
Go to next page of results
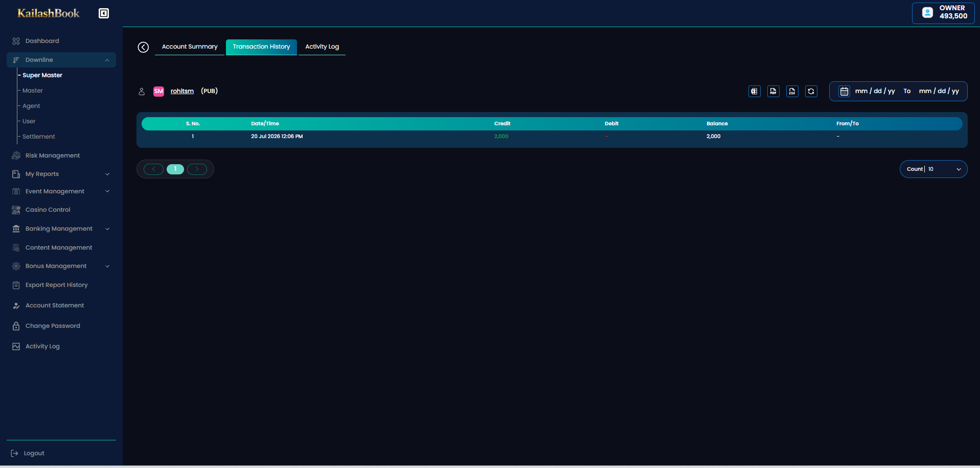pyautogui.click(x=197, y=169)
